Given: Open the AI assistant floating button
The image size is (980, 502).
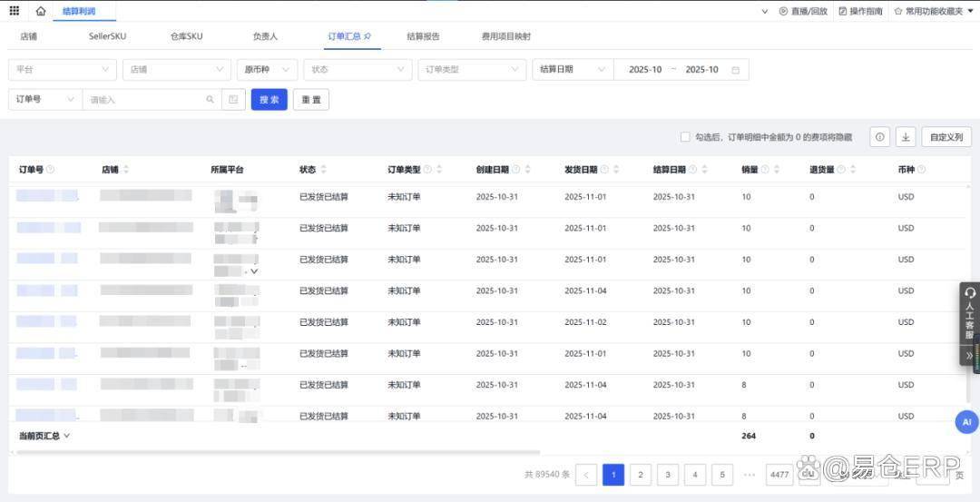Looking at the screenshot, I should tap(966, 422).
